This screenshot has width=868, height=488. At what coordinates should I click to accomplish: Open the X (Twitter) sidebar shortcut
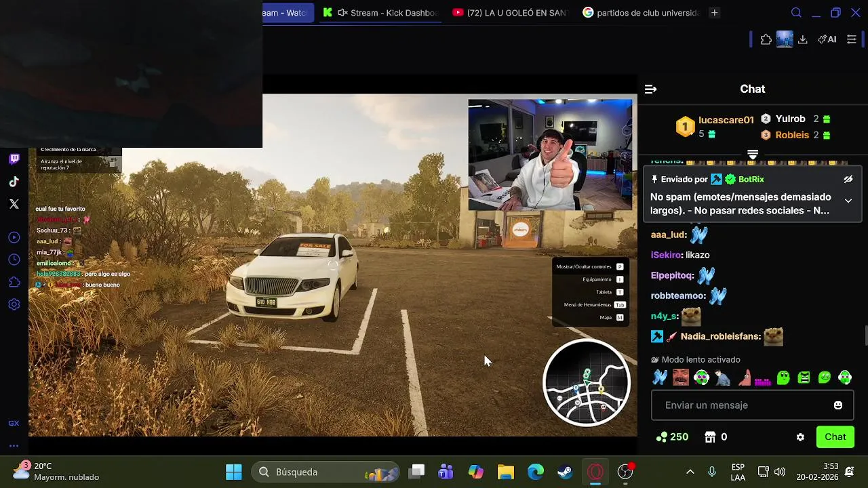[x=14, y=204]
